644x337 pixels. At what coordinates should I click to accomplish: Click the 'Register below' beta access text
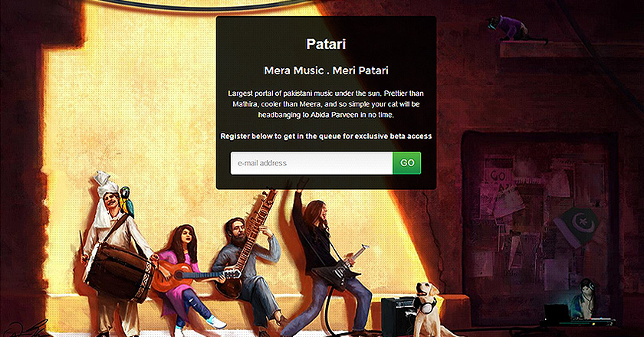tap(326, 136)
